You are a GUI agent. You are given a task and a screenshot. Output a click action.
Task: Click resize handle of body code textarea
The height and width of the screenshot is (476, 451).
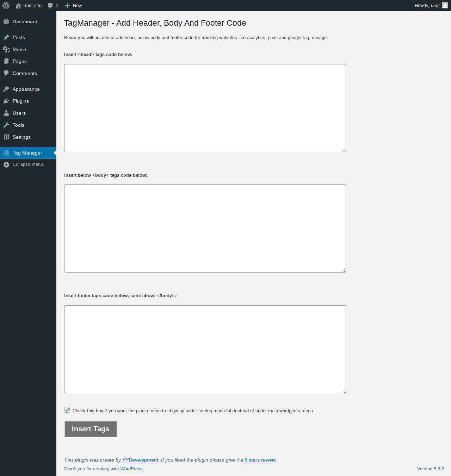pyautogui.click(x=344, y=270)
